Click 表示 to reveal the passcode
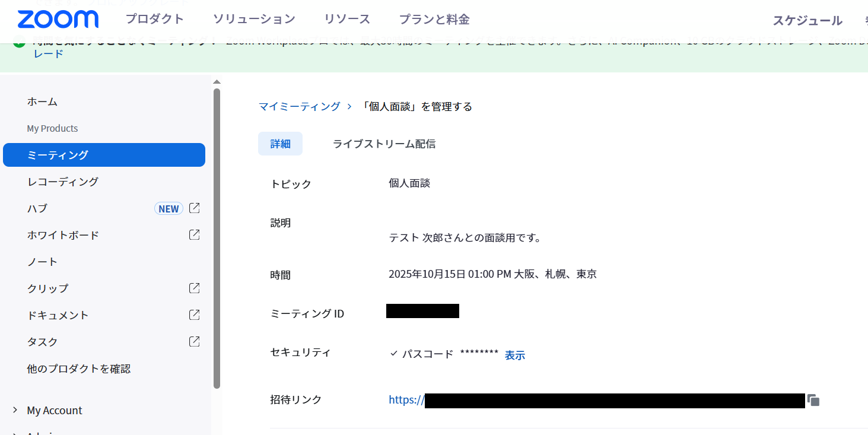Viewport: 868px width, 435px height. pos(515,355)
